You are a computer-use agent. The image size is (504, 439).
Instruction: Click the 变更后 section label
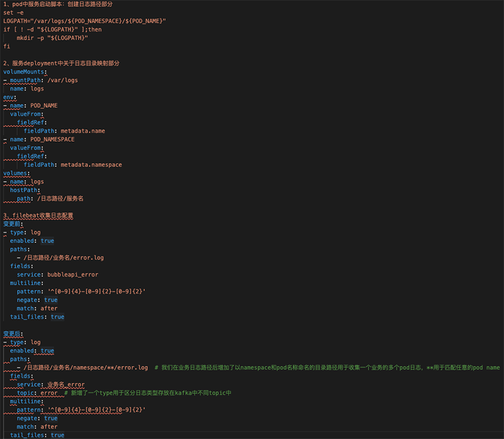click(11, 333)
